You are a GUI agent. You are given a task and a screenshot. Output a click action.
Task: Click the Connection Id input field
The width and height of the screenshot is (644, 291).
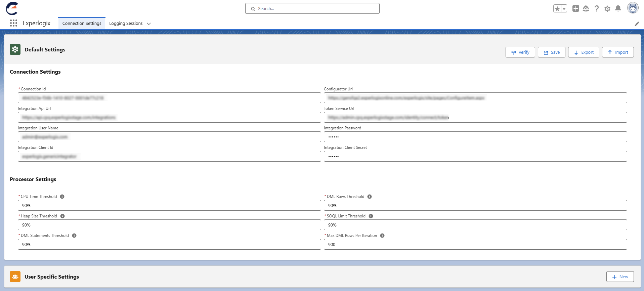tap(169, 98)
